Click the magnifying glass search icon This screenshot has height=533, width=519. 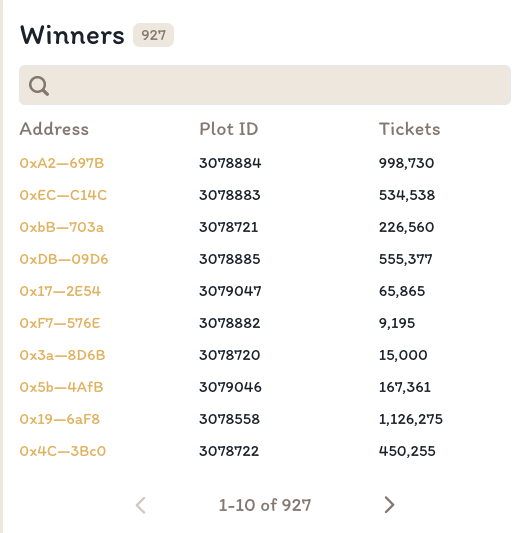39,86
